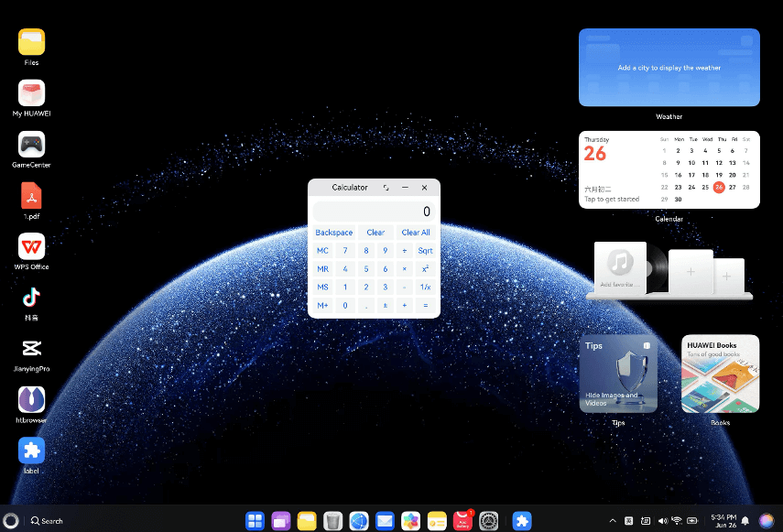783x532 pixels.
Task: Launch GameCenter from the desktop
Action: [x=32, y=145]
